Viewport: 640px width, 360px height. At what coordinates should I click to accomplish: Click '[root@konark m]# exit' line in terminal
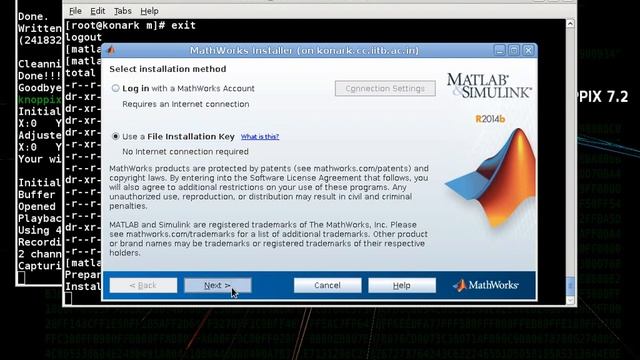click(131, 25)
